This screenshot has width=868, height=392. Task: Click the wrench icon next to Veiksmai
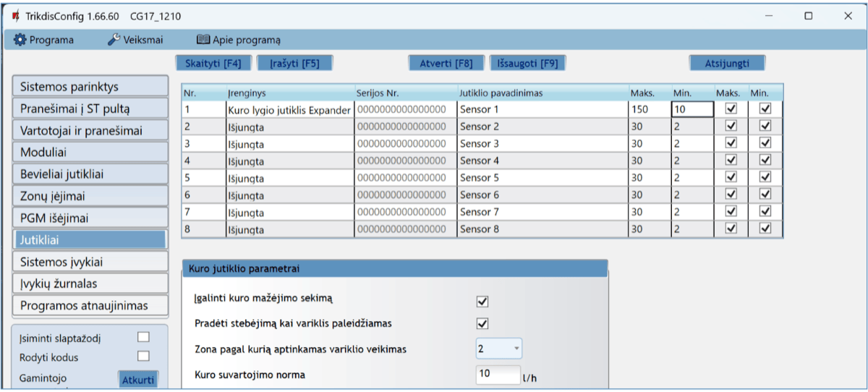pyautogui.click(x=114, y=41)
